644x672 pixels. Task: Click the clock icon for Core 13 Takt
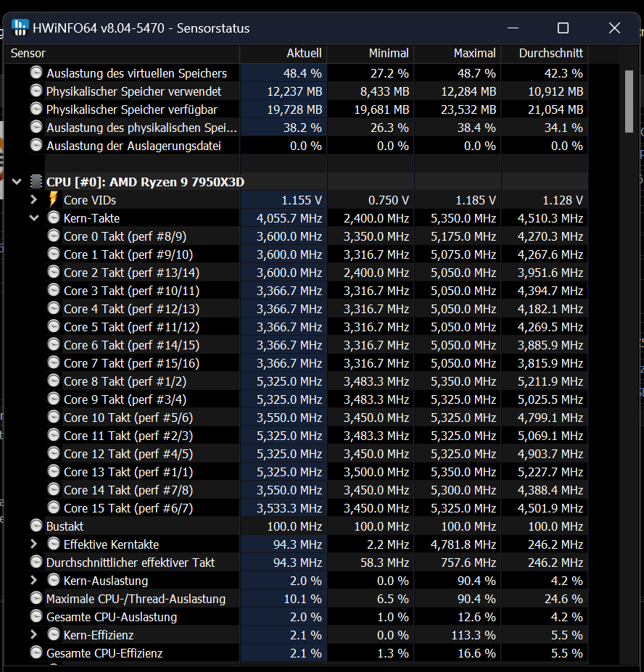(54, 471)
